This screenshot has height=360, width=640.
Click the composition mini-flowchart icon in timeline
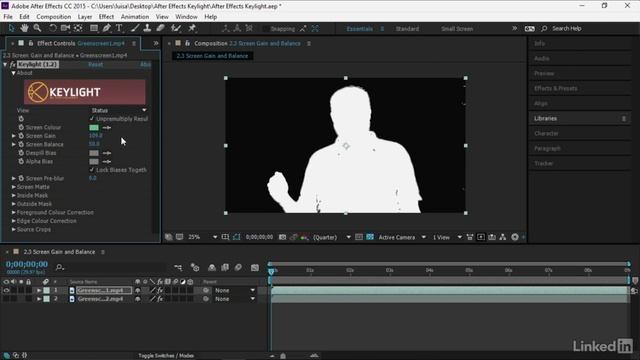(x=178, y=267)
